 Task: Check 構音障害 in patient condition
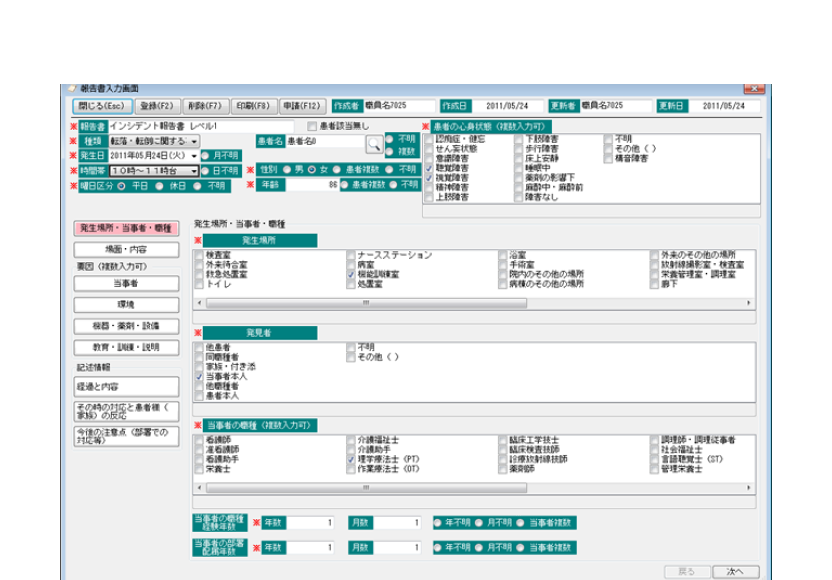coord(608,159)
